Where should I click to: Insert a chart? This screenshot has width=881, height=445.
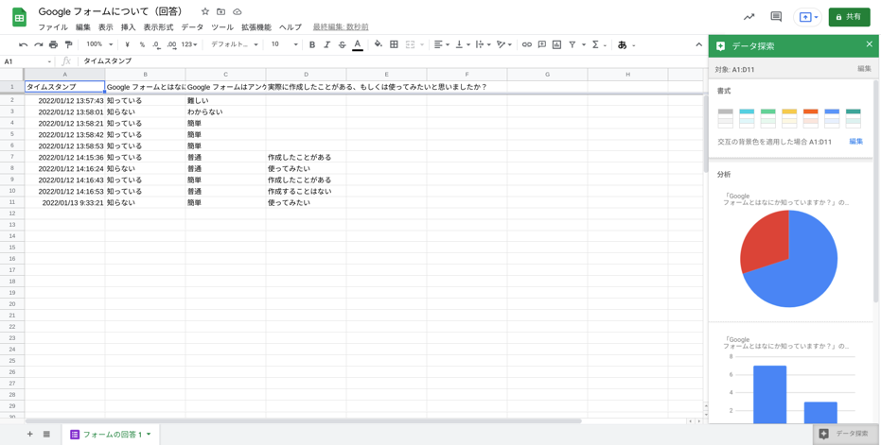click(557, 44)
